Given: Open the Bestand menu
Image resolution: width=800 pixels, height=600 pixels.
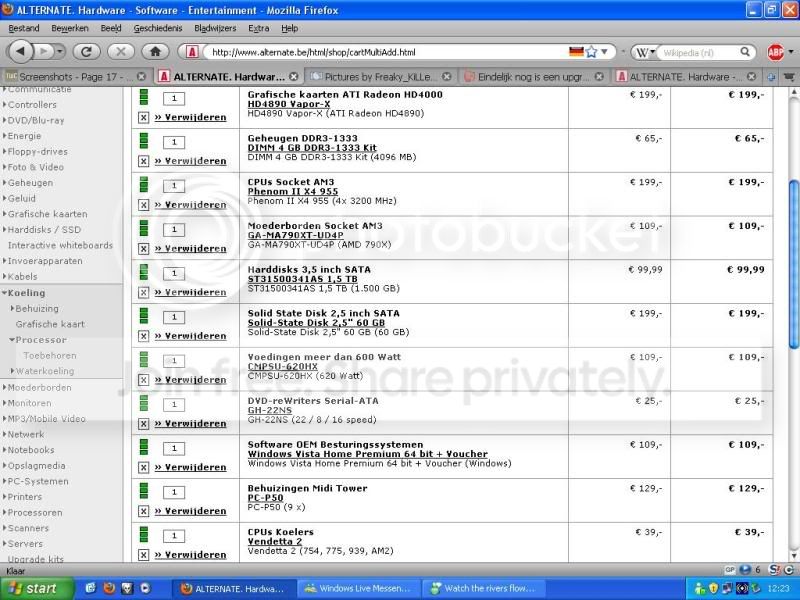Looking at the screenshot, I should pos(23,29).
